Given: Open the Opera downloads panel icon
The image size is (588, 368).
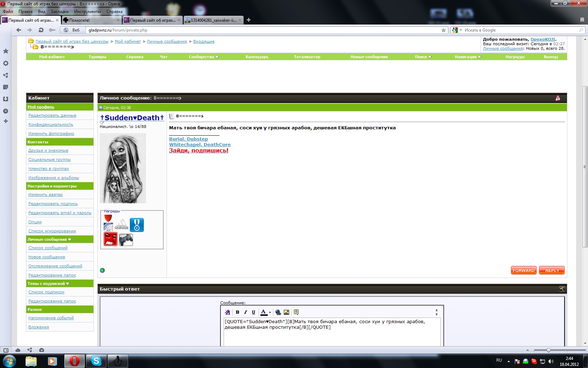Looking at the screenshot, I should [x=6, y=99].
